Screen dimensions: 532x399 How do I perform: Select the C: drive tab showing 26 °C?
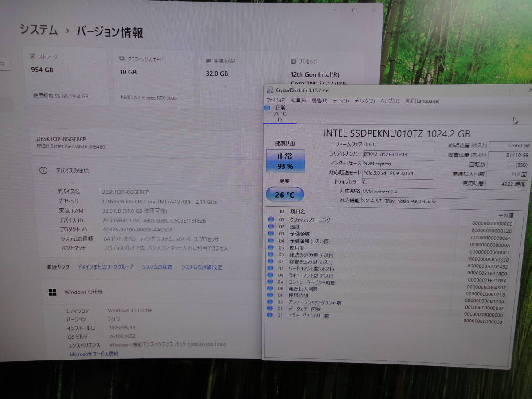[x=280, y=114]
